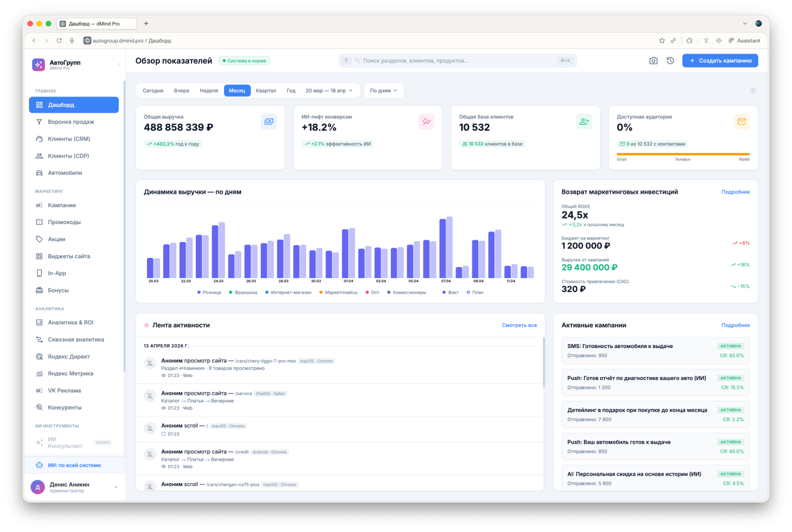Switch to the Квартал period tab
The width and height of the screenshot is (792, 532).
(x=267, y=91)
